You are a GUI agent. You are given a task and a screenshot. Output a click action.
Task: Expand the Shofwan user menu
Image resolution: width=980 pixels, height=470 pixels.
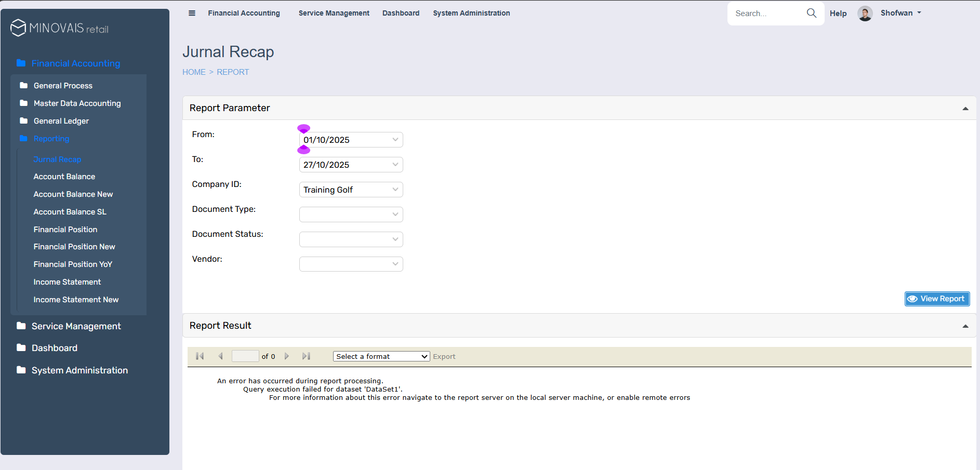click(x=901, y=13)
